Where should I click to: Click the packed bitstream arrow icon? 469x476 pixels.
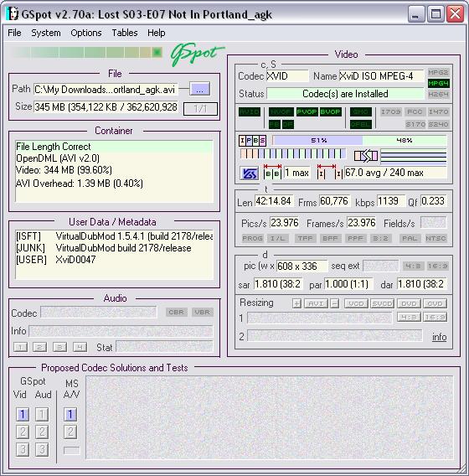pyautogui.click(x=366, y=156)
